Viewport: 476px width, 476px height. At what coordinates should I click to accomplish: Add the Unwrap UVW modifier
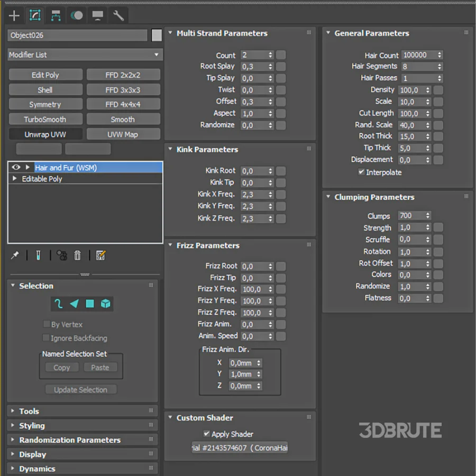(x=45, y=134)
